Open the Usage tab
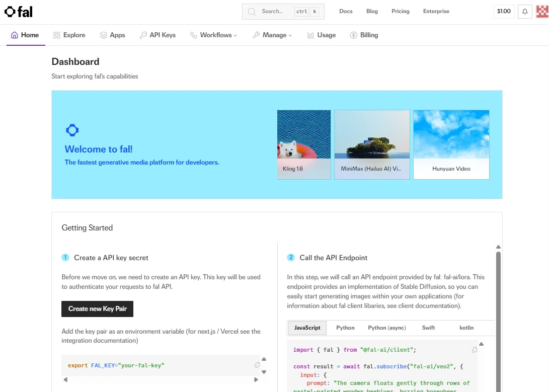The width and height of the screenshot is (549, 392). pos(322,35)
